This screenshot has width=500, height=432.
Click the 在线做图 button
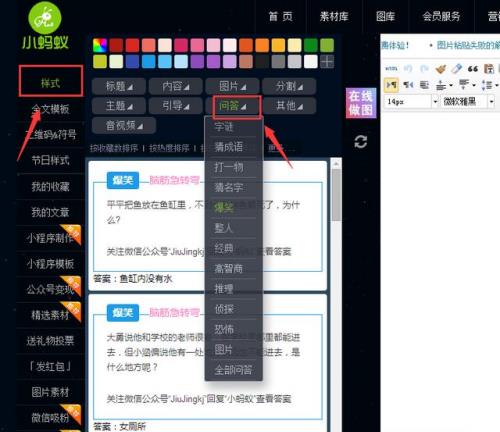click(361, 103)
